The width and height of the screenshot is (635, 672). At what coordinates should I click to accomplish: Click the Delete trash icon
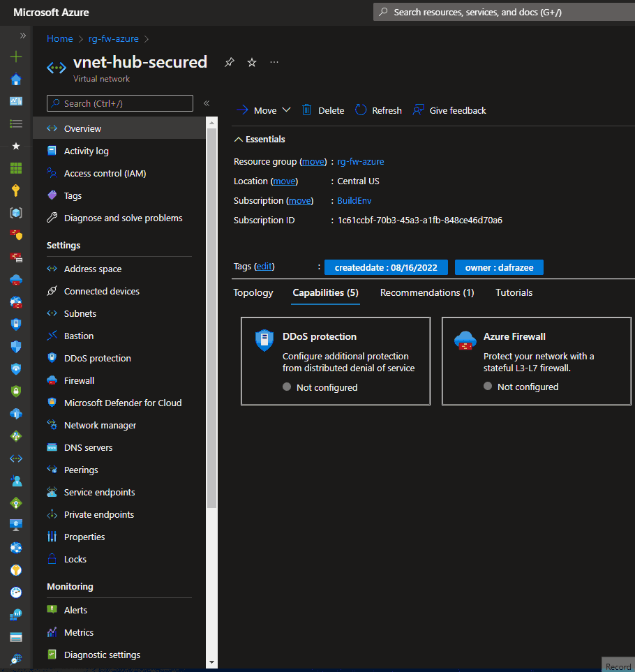click(x=307, y=110)
